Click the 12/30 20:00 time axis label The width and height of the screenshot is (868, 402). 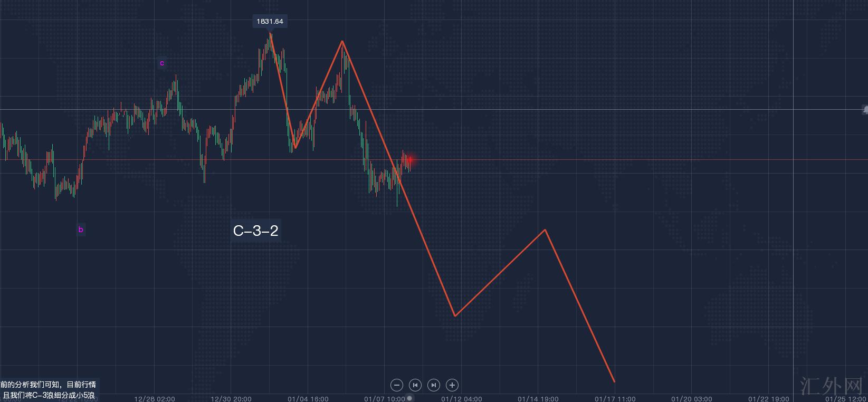(231, 399)
